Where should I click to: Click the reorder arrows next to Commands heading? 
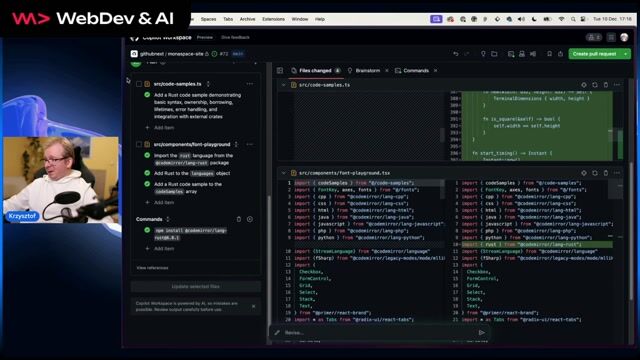168,219
